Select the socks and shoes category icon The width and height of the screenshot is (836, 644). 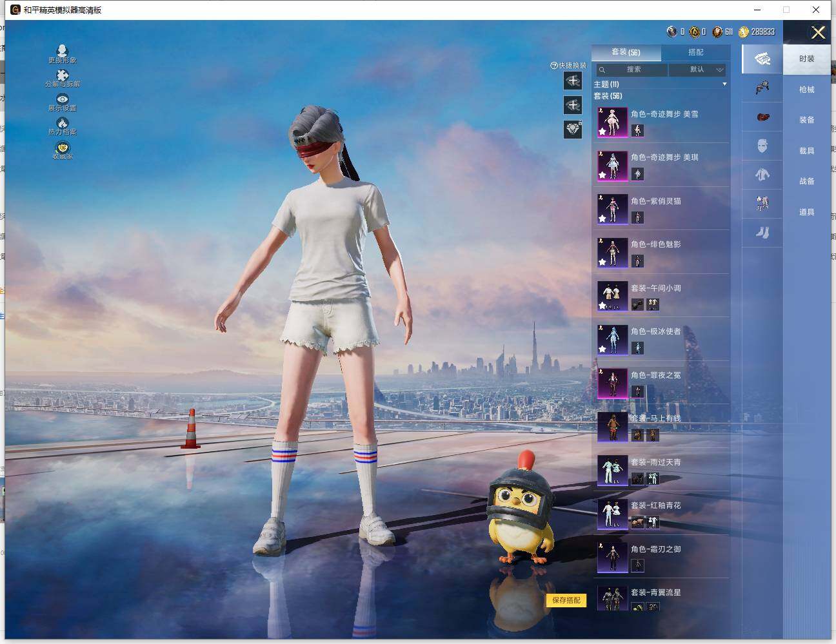(762, 233)
